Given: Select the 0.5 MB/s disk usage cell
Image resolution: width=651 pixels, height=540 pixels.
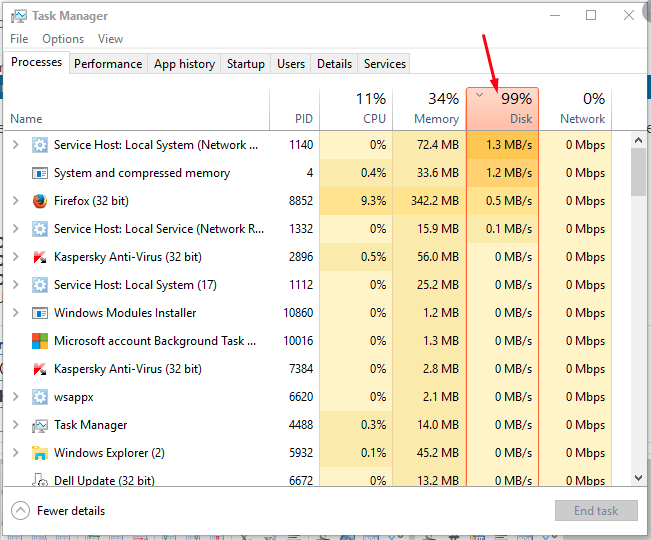Looking at the screenshot, I should (x=502, y=201).
